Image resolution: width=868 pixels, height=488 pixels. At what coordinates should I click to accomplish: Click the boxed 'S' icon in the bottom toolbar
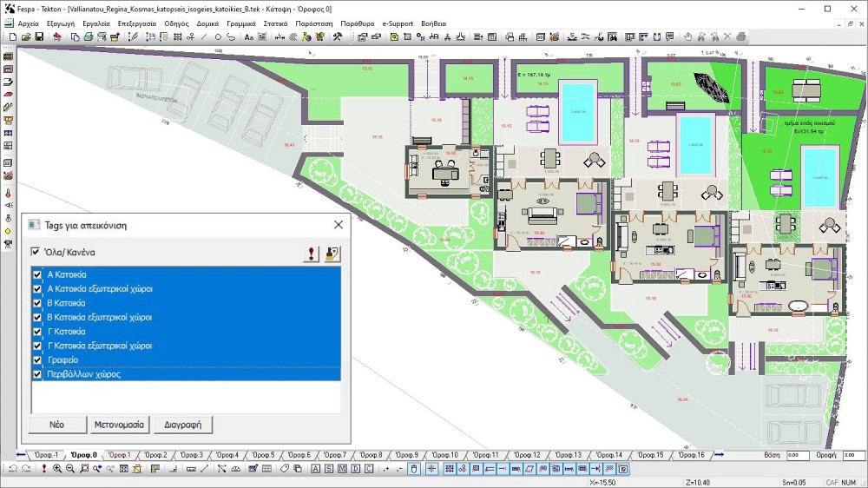(329, 469)
